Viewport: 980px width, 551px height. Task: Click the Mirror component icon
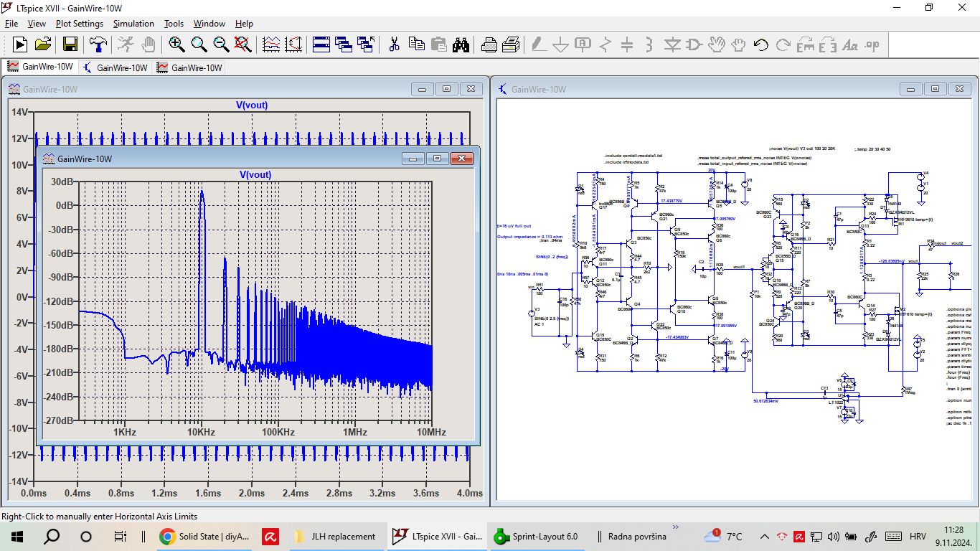827,44
